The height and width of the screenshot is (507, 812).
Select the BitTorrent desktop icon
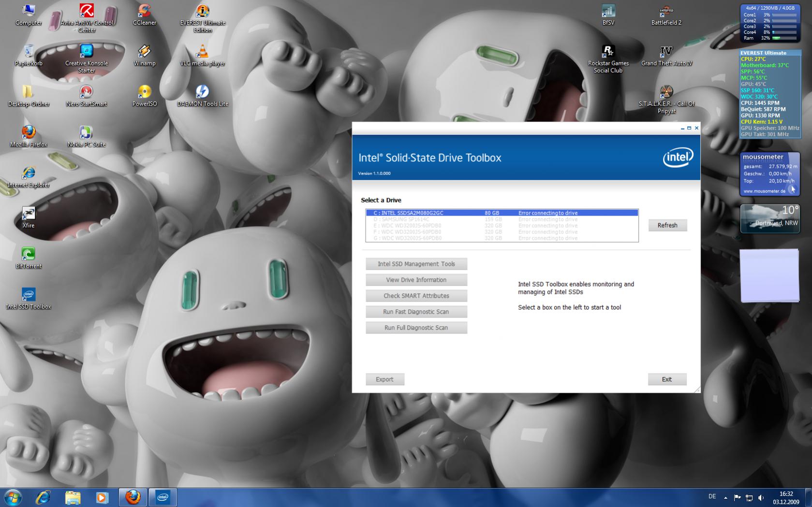pyautogui.click(x=29, y=258)
